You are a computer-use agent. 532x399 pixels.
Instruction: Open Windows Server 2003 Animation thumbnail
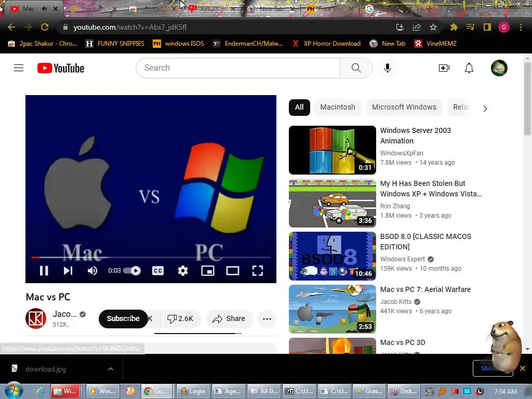coord(332,150)
